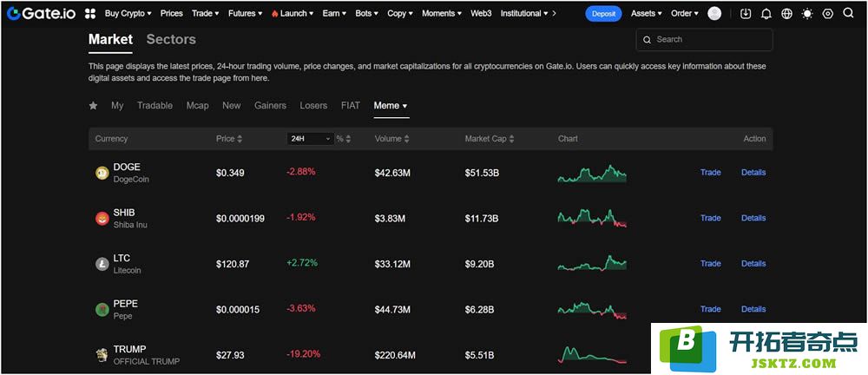868x375 pixels.
Task: Sort by percent change arrows
Action: pos(348,139)
